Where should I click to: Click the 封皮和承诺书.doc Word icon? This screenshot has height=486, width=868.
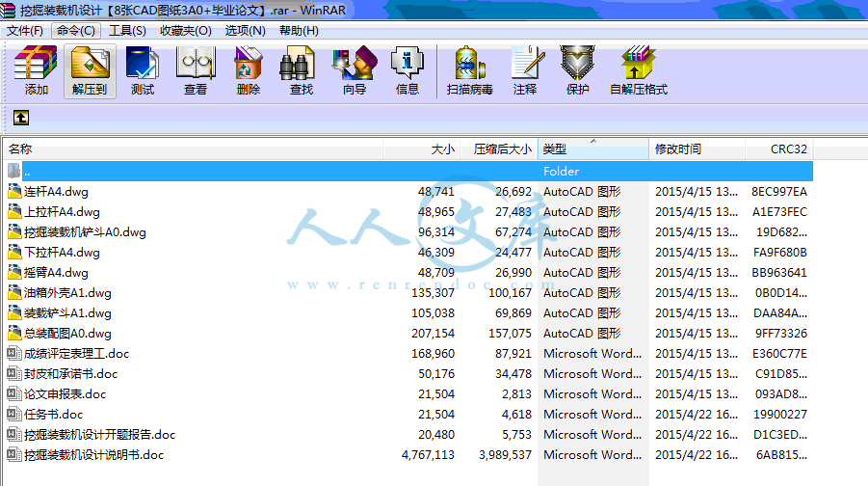coord(14,373)
